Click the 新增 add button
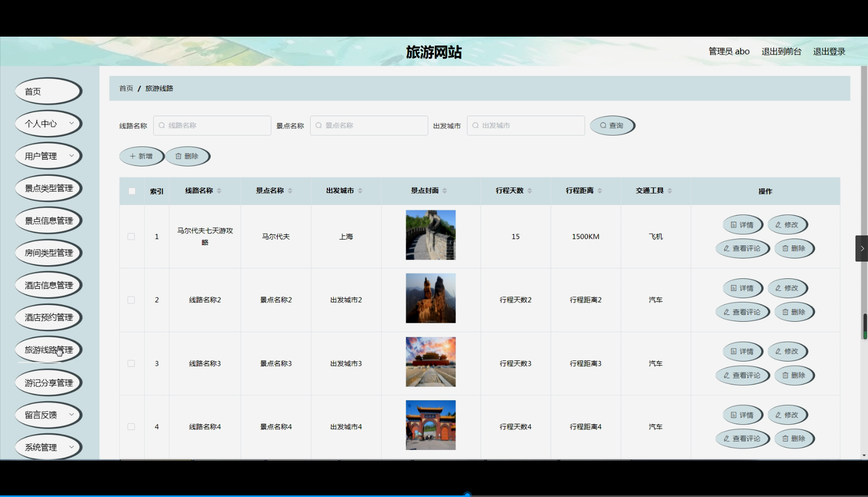Screen dimensions: 868x497 coord(141,156)
